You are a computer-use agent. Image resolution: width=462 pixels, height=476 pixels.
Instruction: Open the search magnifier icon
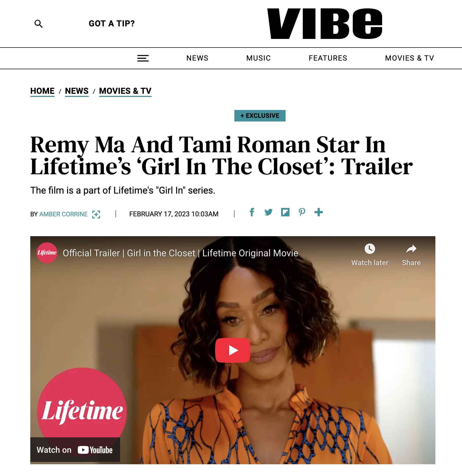39,24
